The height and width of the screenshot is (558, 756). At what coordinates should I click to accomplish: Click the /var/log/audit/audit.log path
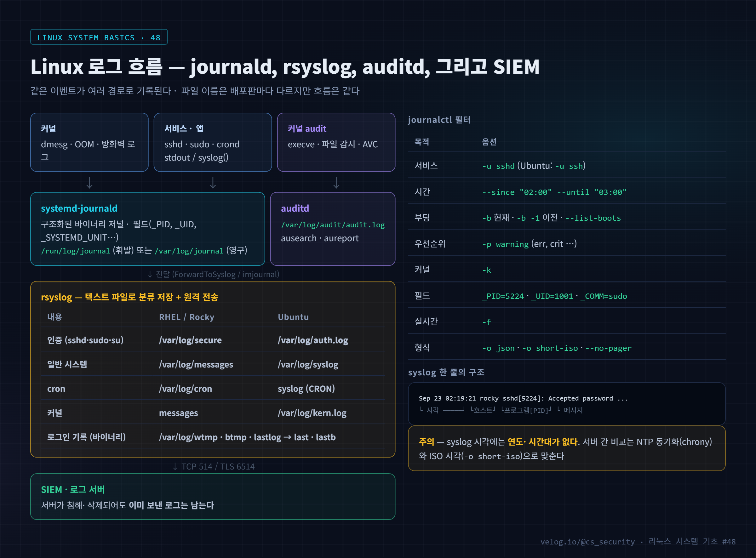point(333,225)
